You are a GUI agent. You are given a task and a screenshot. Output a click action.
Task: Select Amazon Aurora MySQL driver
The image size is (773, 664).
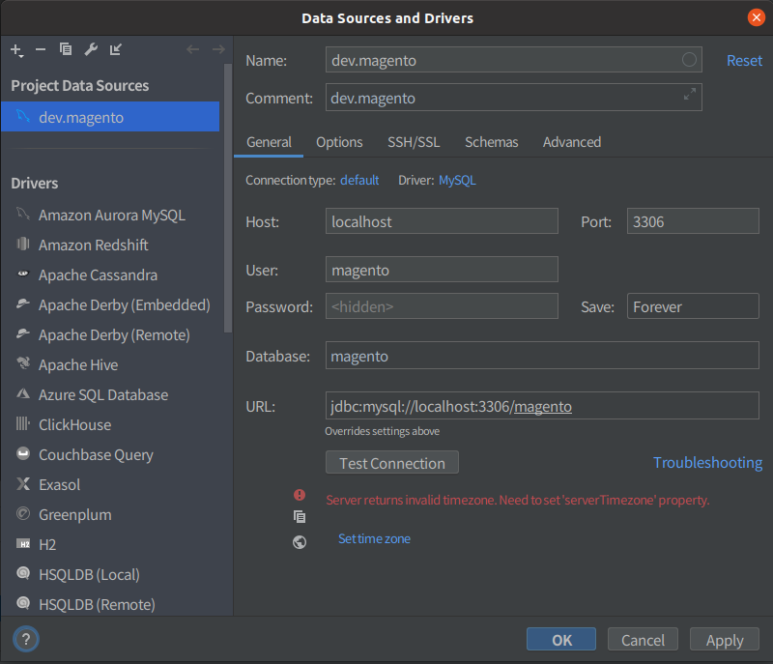click(110, 215)
